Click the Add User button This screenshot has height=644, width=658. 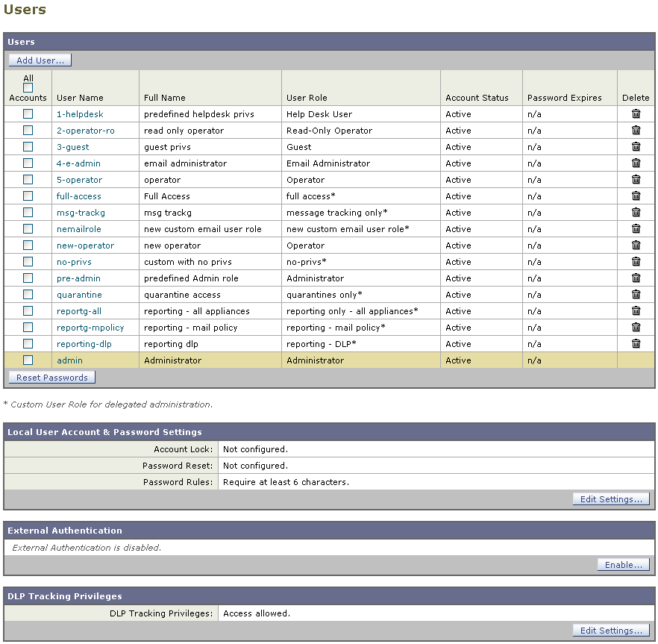[x=40, y=60]
